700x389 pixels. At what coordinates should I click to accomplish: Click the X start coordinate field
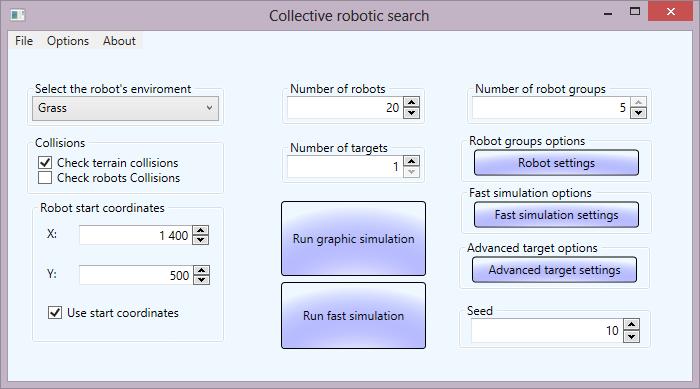[x=135, y=235]
